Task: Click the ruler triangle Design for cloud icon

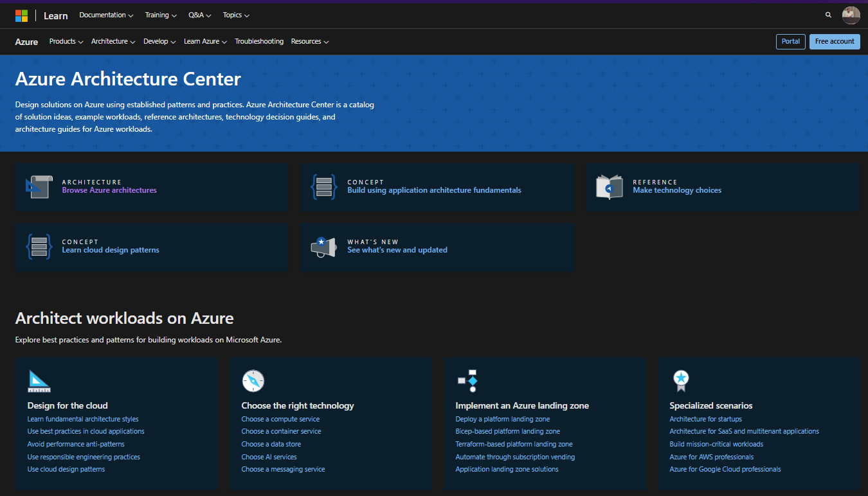Action: (x=39, y=381)
